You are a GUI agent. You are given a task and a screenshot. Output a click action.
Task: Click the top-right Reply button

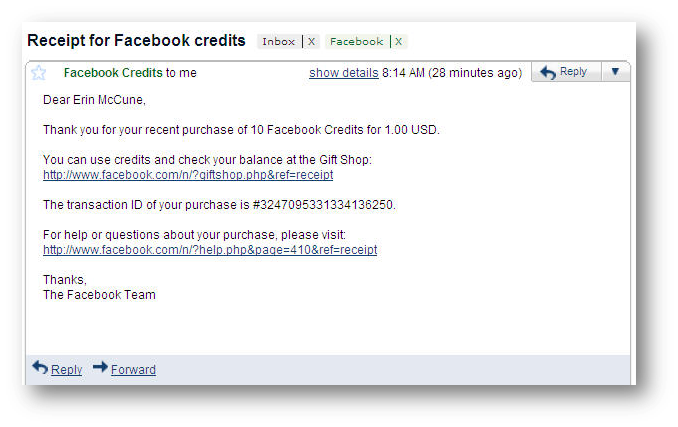click(566, 72)
